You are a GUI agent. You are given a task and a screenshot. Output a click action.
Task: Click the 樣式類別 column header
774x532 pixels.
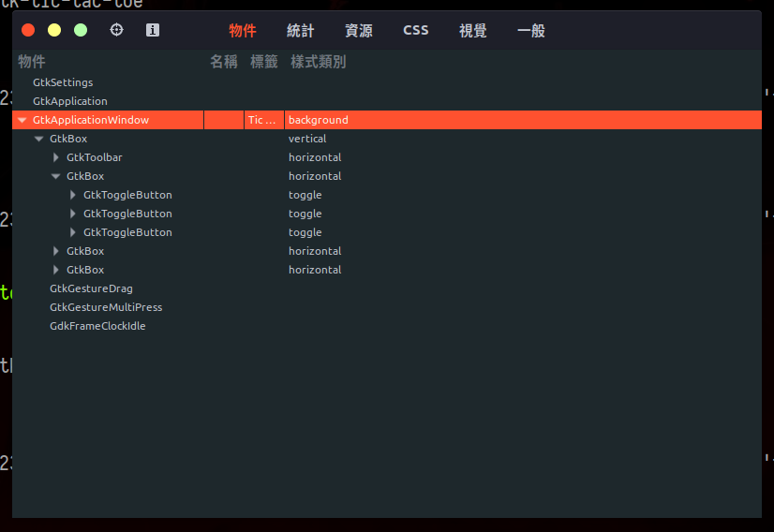click(x=318, y=62)
